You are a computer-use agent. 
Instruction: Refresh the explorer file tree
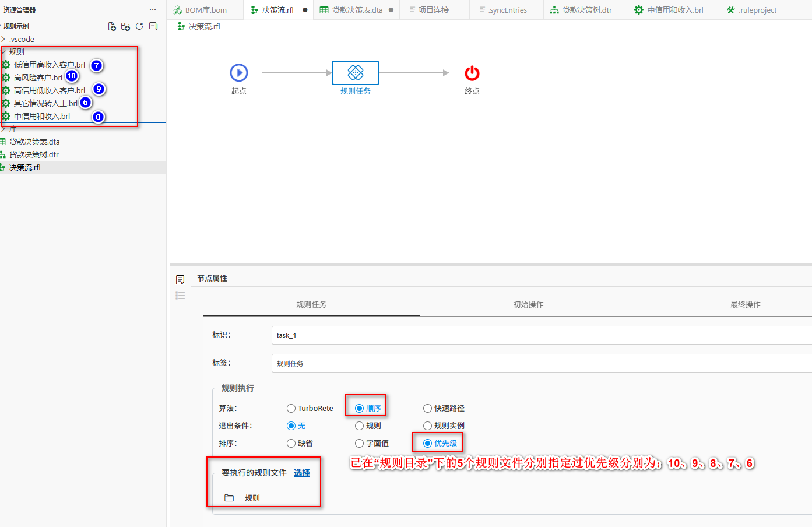pyautogui.click(x=139, y=26)
